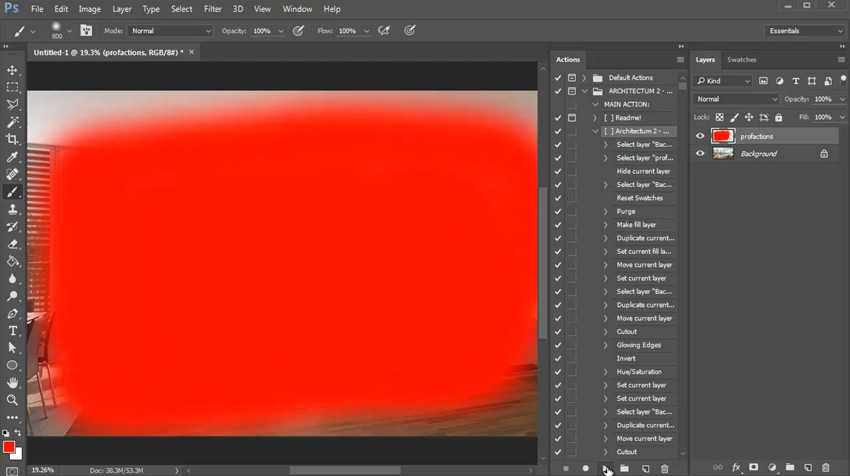This screenshot has width=850, height=476.
Task: Toggle checkmark for Reset Swatches step
Action: [558, 198]
